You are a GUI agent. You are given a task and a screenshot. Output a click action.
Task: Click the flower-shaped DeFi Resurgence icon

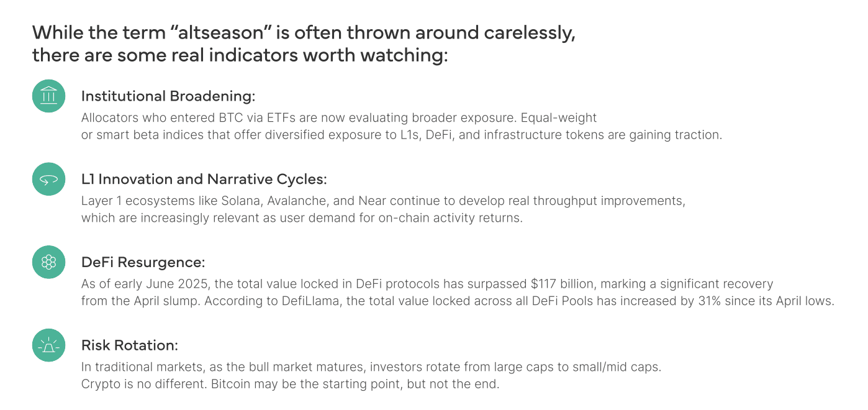48,262
